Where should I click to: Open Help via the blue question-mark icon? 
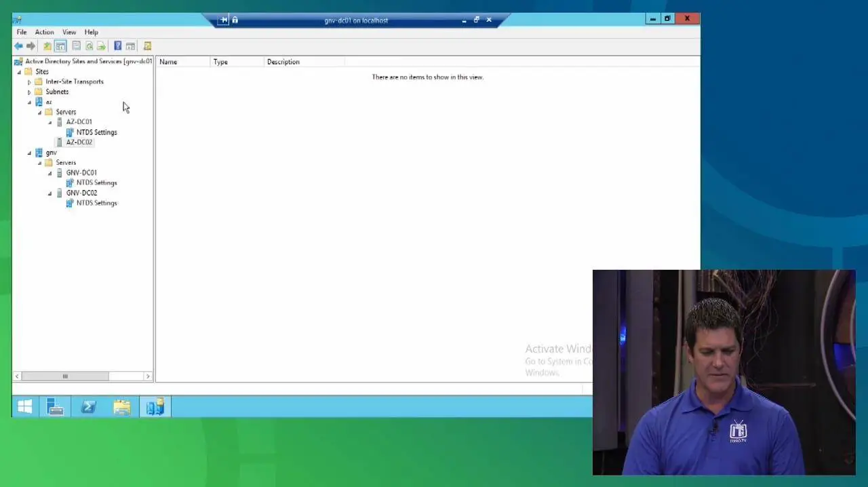[x=117, y=46]
